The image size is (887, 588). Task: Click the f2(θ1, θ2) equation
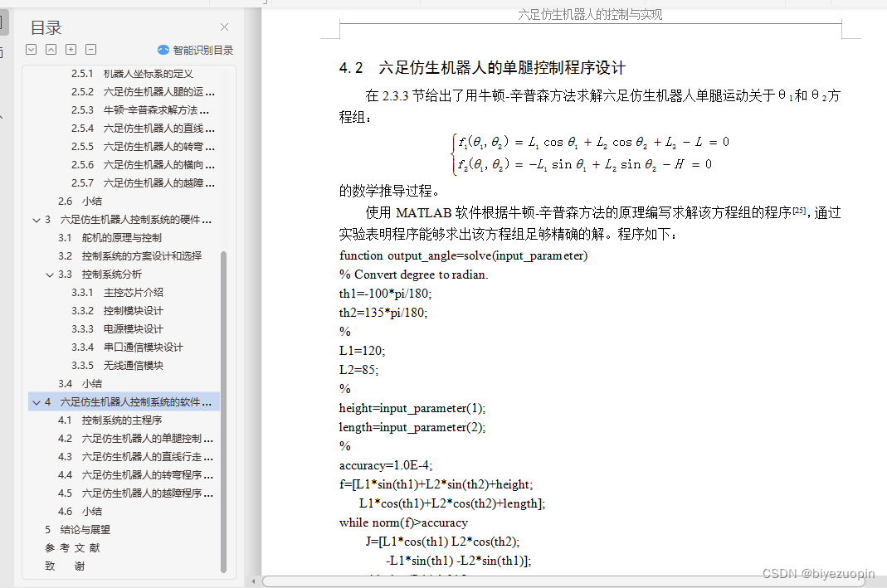585,164
